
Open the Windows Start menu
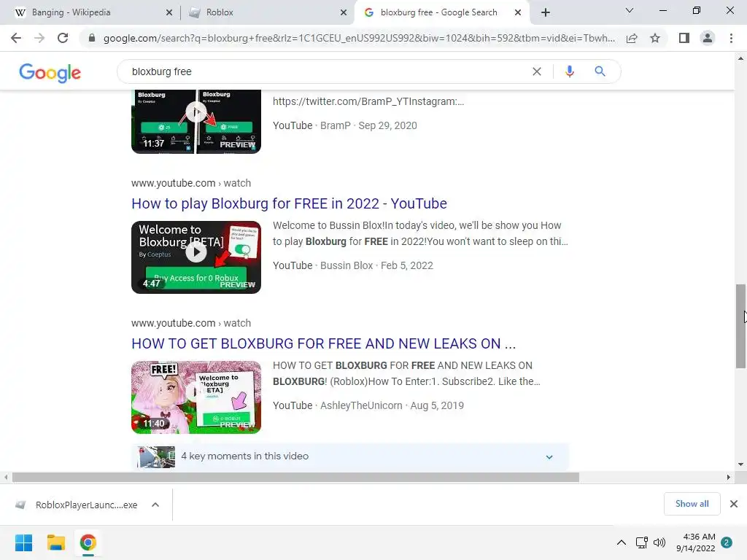pyautogui.click(x=23, y=542)
